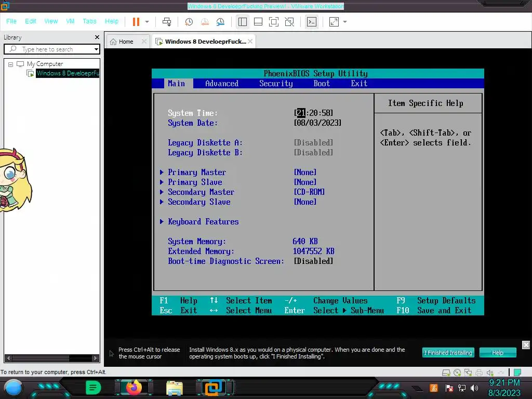Toggle Unity mode icon
The image size is (532, 399).
[x=289, y=22]
